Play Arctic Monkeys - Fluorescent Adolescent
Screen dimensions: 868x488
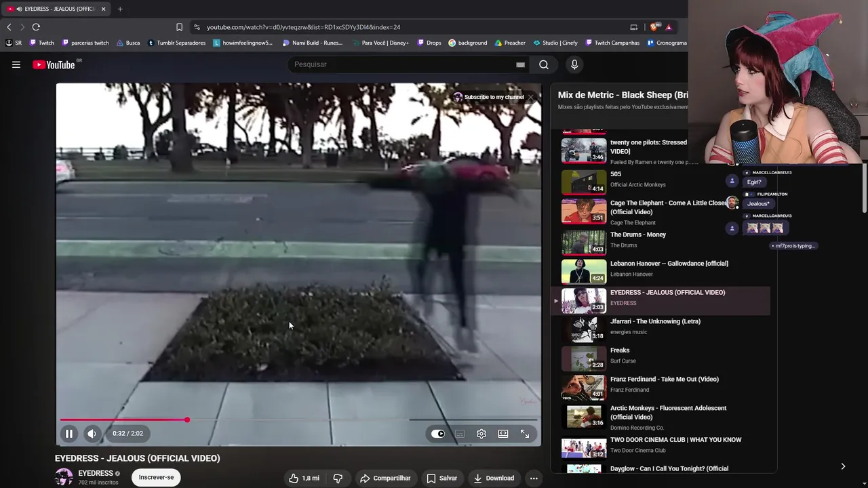click(658, 416)
